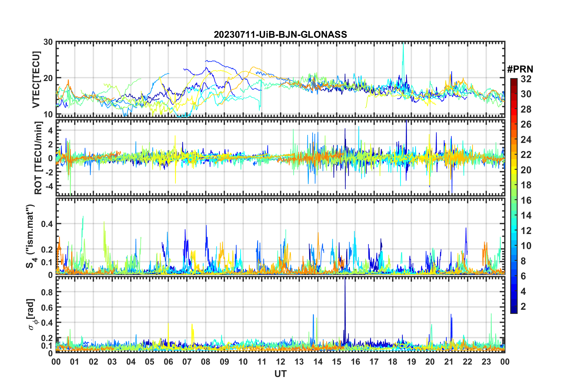Click the UT x-axis label

280,374
